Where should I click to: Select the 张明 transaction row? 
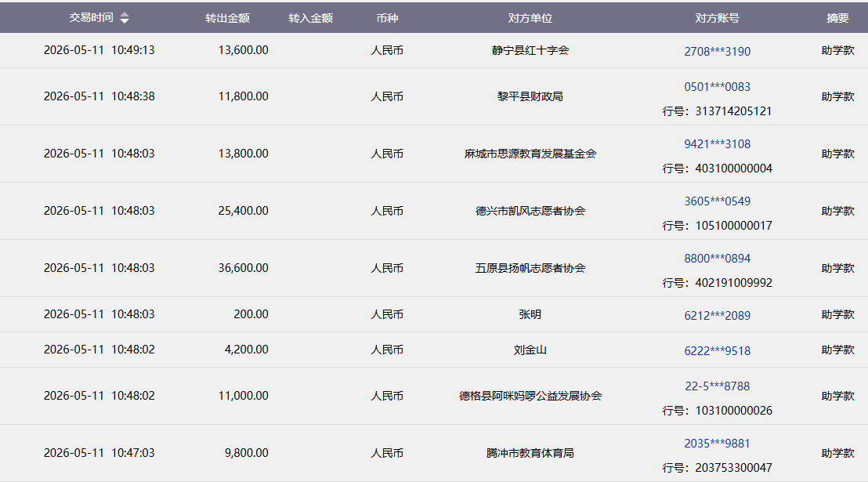click(x=434, y=315)
